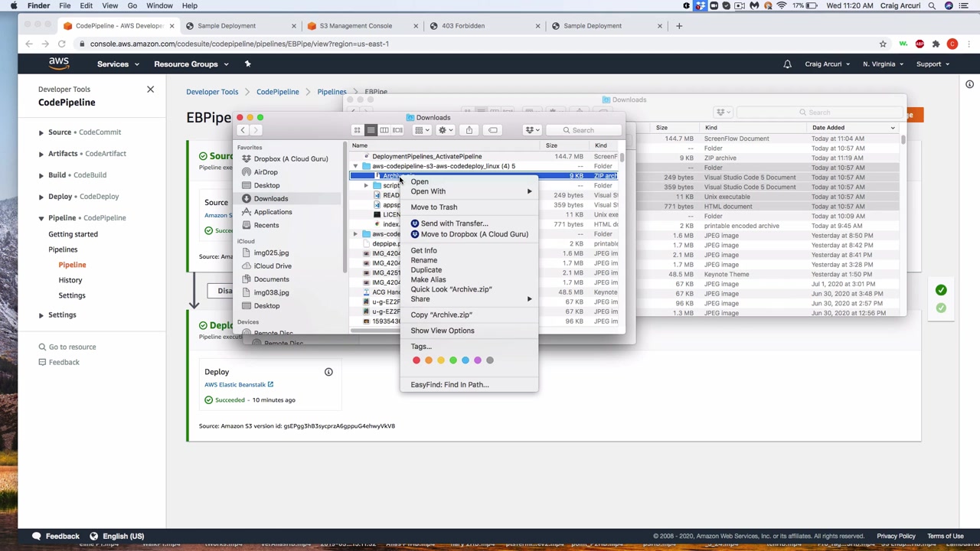Image resolution: width=980 pixels, height=551 pixels.
Task: Expand the Deploy CodeDeploy section
Action: click(x=41, y=197)
